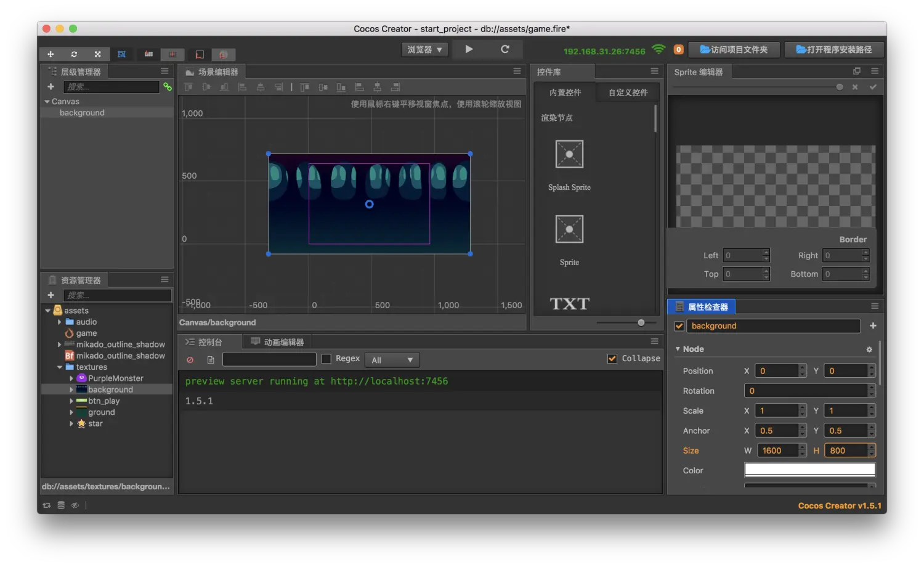The width and height of the screenshot is (924, 567).
Task: Open the All log level dropdown
Action: pos(392,360)
